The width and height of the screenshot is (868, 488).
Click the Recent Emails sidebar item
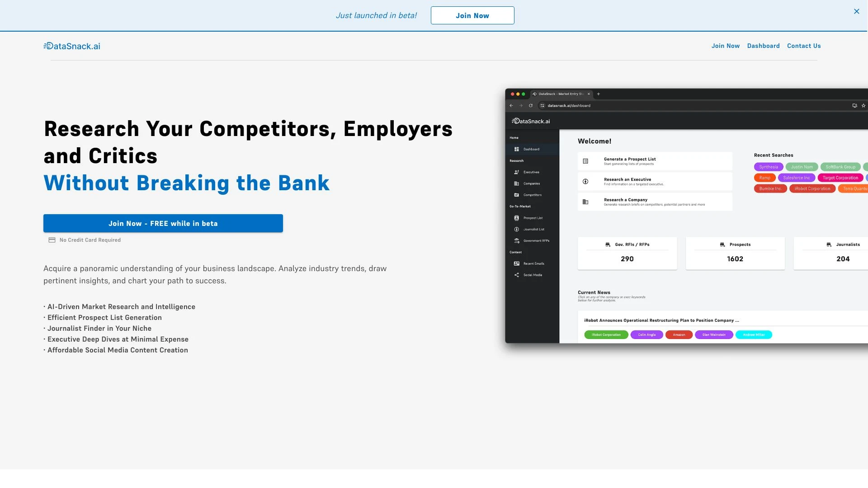[533, 263]
